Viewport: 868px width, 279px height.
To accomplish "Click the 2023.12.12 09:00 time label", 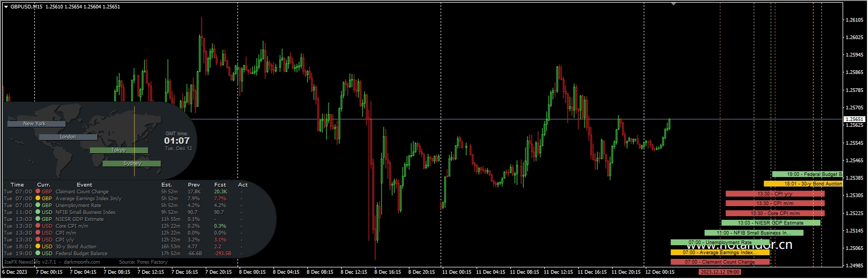I will coord(719,272).
